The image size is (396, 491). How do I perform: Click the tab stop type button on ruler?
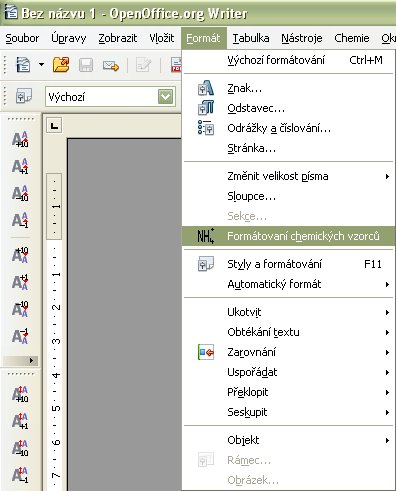coord(54,126)
